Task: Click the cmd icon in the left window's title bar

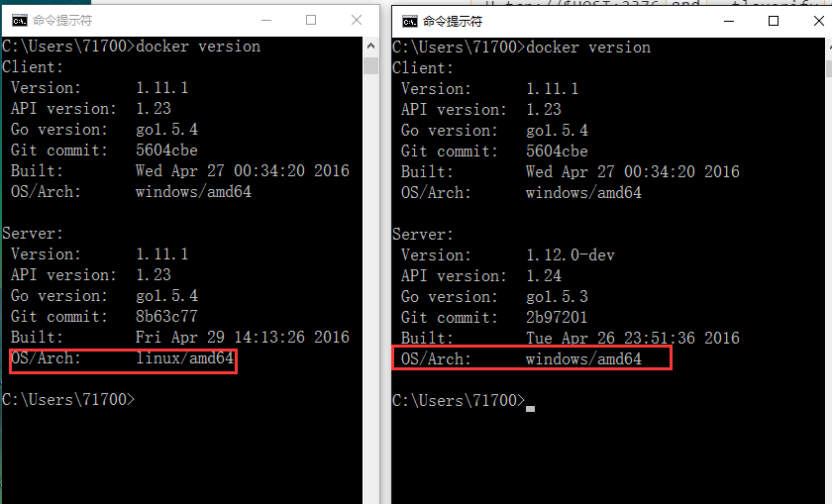Action: click(20, 21)
